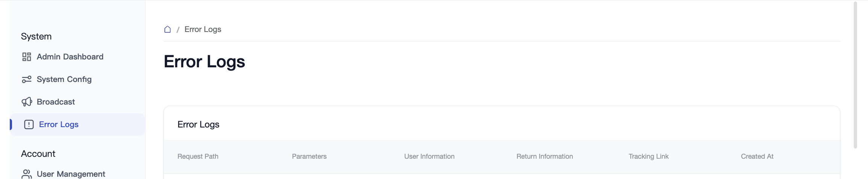
Task: Select the Error Logs sidebar label
Action: click(x=59, y=124)
